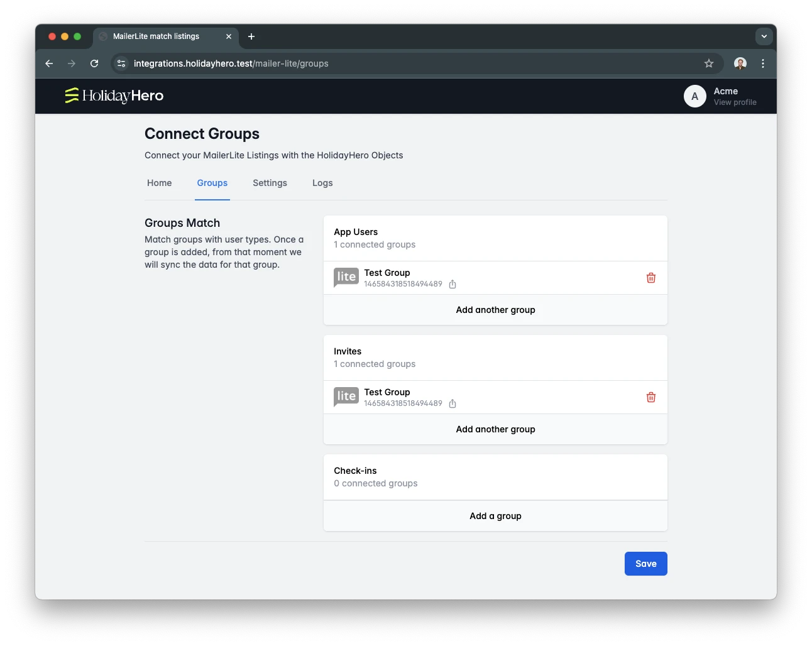This screenshot has width=812, height=646.
Task: Copy the App Users group ID
Action: click(453, 284)
